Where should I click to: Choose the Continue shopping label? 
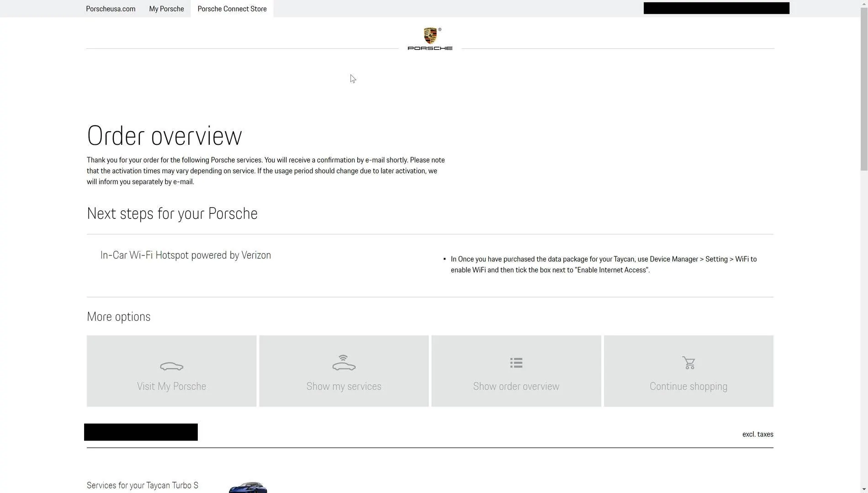[x=688, y=386]
